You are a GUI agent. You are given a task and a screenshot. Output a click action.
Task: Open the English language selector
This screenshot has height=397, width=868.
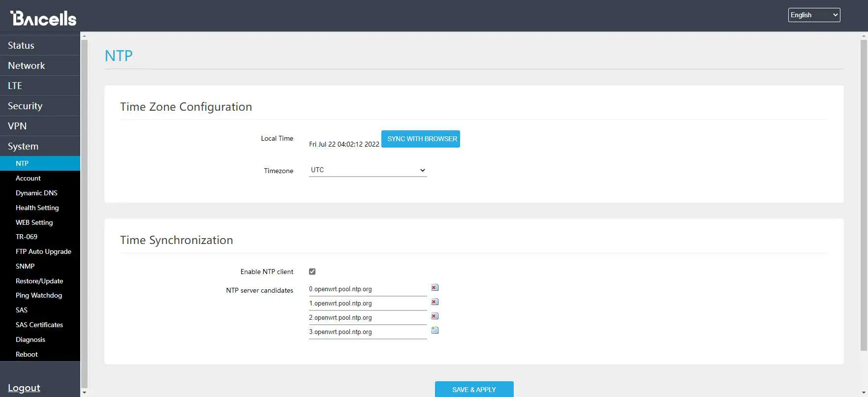pos(814,15)
